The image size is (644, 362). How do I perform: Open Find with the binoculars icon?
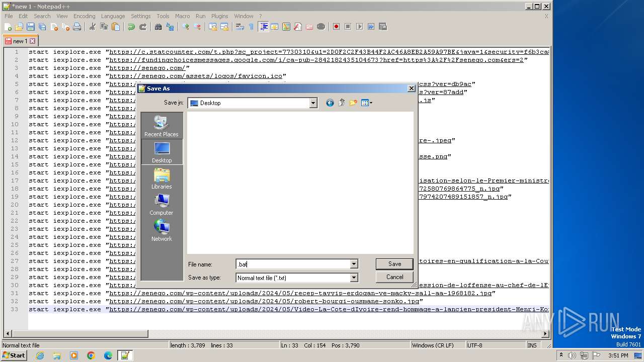point(158,27)
